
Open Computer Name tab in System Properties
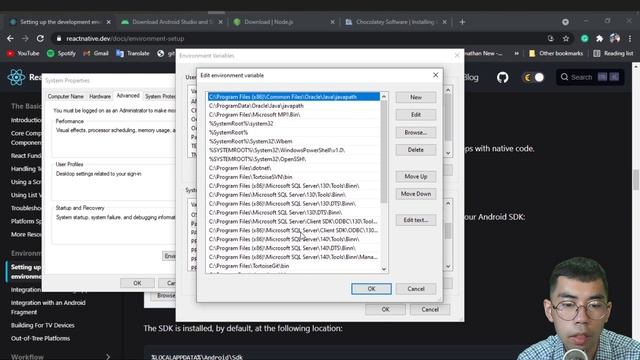point(65,96)
